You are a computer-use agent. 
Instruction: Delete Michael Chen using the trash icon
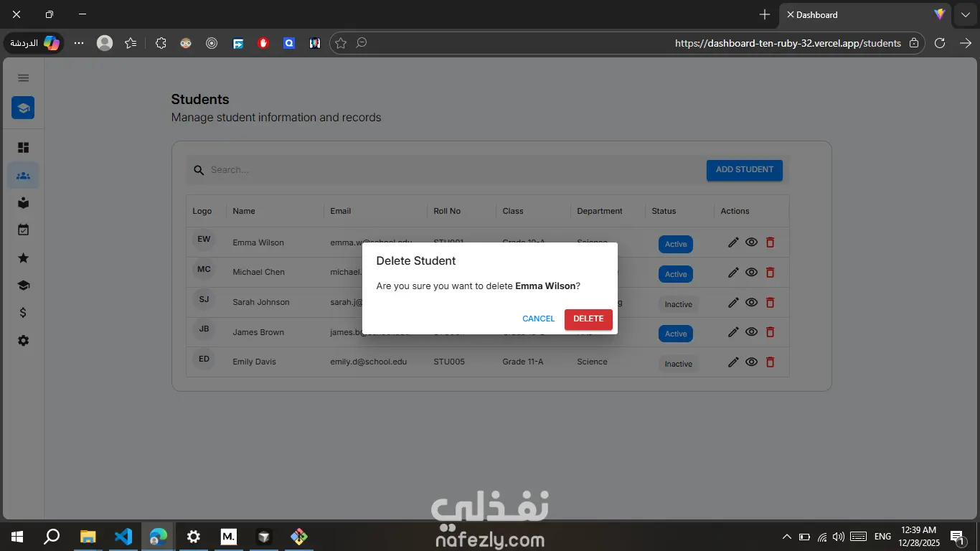pyautogui.click(x=771, y=273)
